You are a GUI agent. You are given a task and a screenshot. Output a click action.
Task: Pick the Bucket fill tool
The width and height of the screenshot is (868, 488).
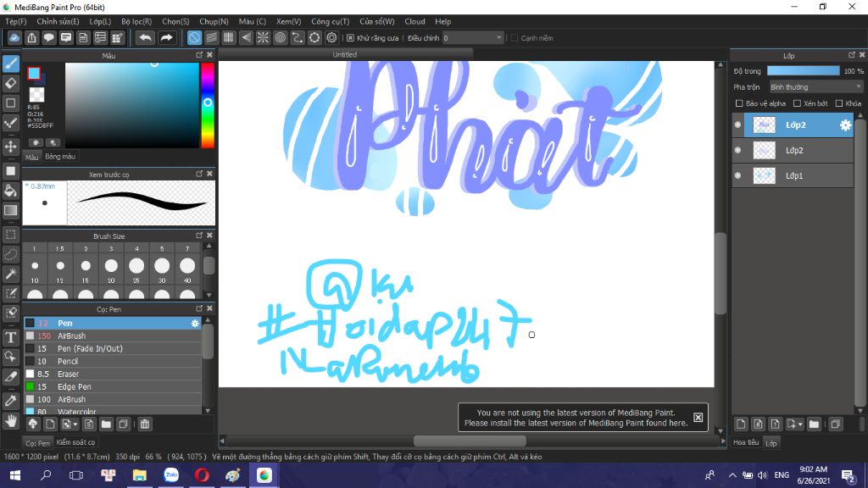pyautogui.click(x=10, y=191)
